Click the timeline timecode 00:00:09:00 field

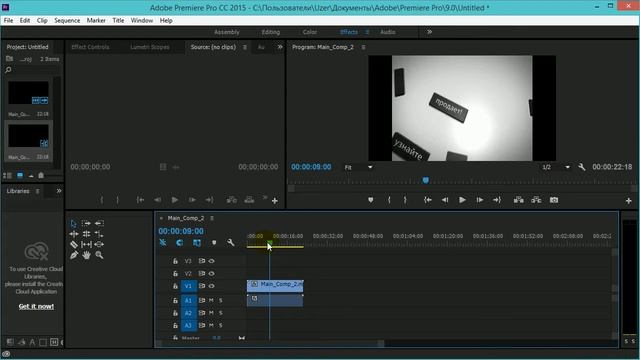[x=181, y=231]
